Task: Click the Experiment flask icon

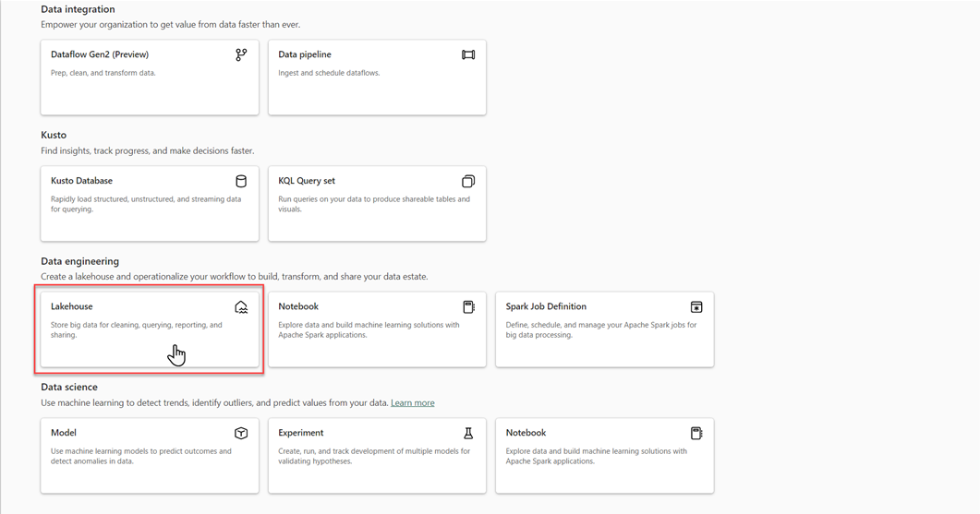Action: click(x=468, y=433)
